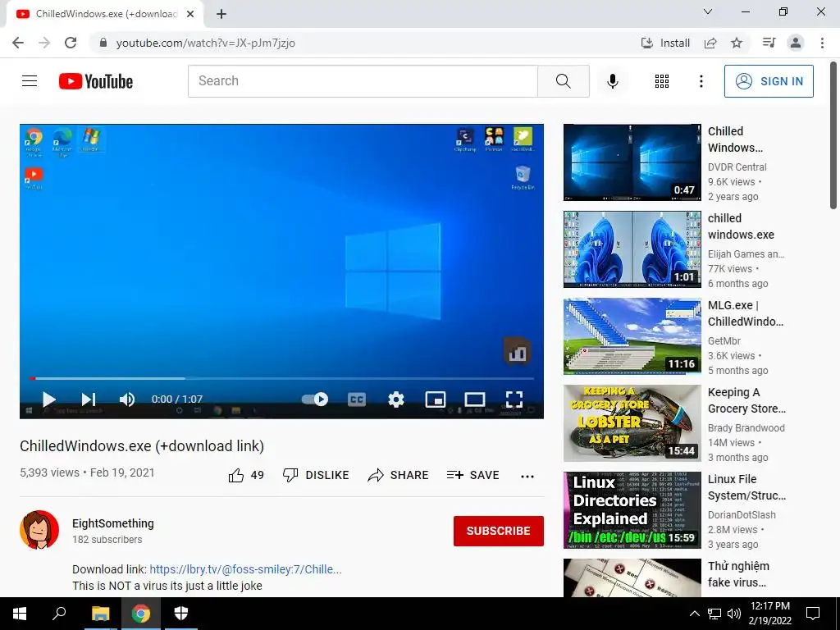Click the video progress bar
Image resolution: width=840 pixels, height=630 pixels.
point(282,378)
